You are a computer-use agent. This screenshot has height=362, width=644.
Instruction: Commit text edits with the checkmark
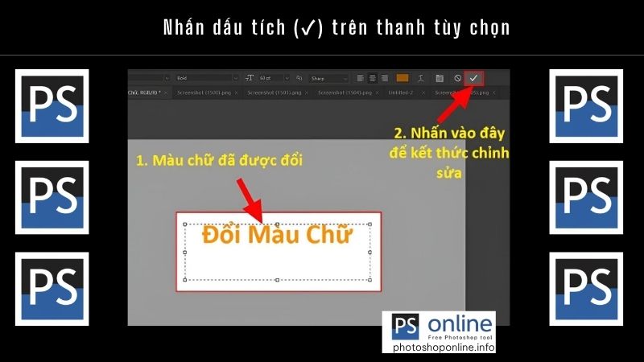473,78
